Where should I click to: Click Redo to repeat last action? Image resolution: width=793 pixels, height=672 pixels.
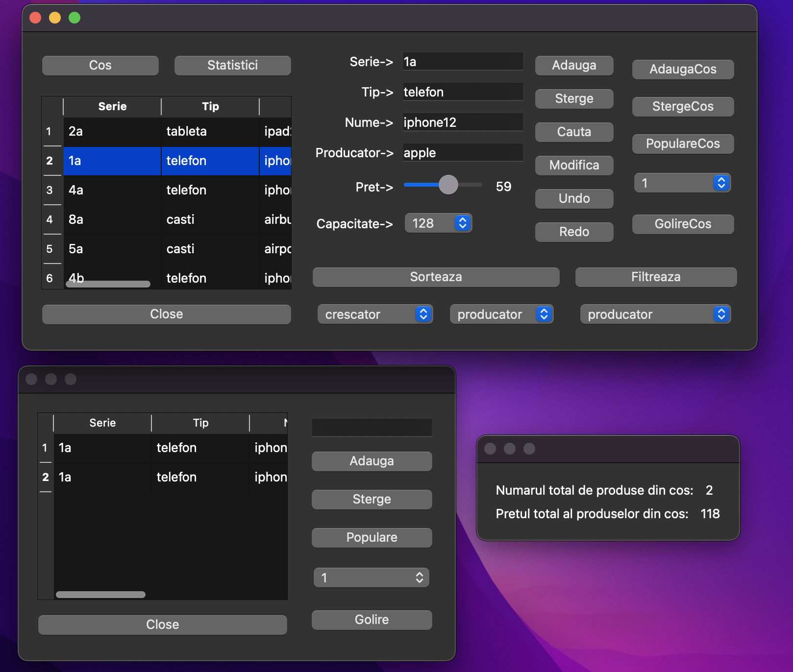(573, 232)
